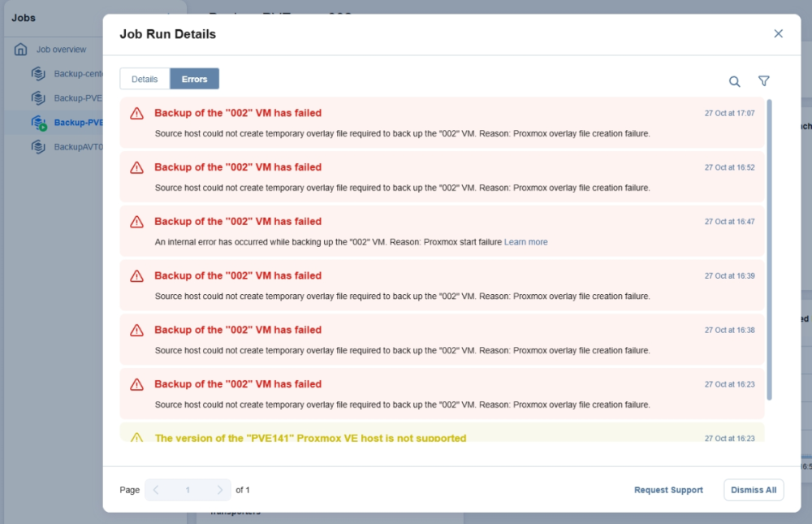Image resolution: width=812 pixels, height=524 pixels.
Task: Open the search icon in Job Run Details
Action: coord(734,81)
